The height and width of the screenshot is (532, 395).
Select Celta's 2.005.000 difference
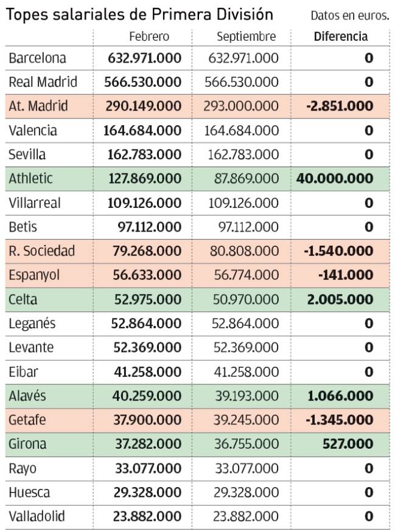(x=340, y=299)
